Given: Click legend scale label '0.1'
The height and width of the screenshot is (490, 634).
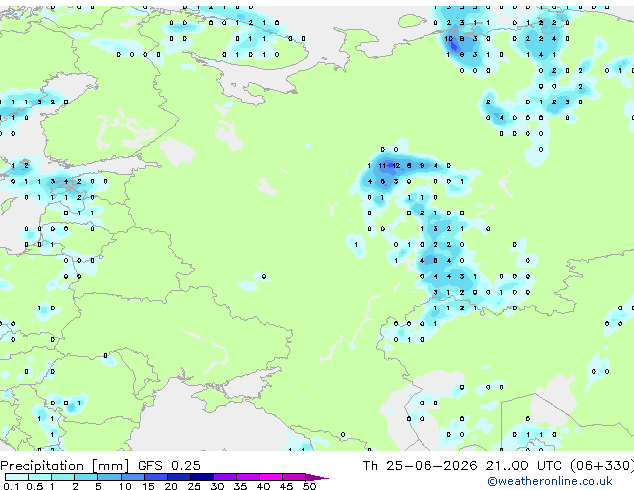Looking at the screenshot, I should [11, 486].
